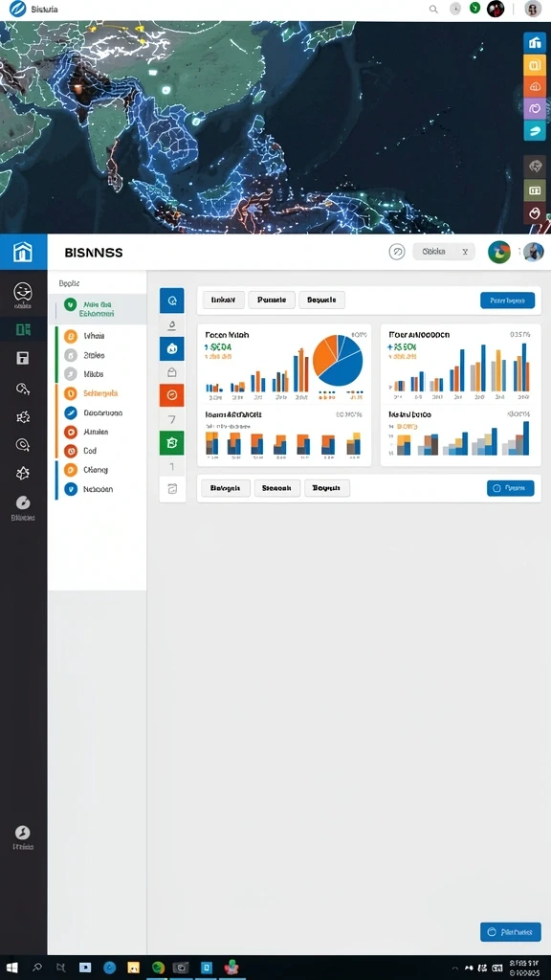Screen dimensions: 551x980
Task: Click the blue building home icon beside BISNNSS
Action: tap(23, 253)
